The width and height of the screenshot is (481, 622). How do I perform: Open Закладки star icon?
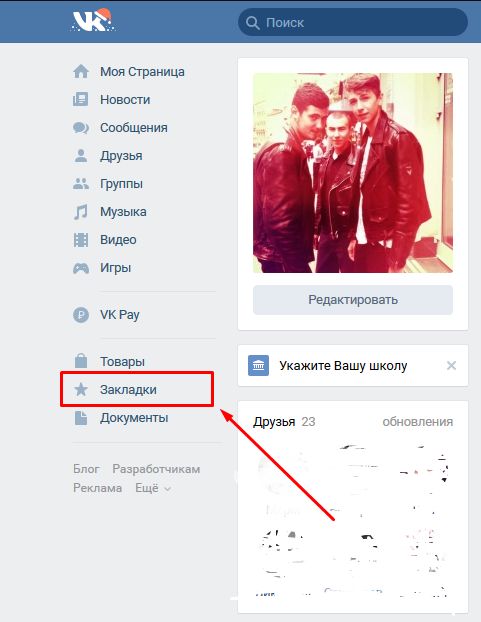pyautogui.click(x=81, y=390)
